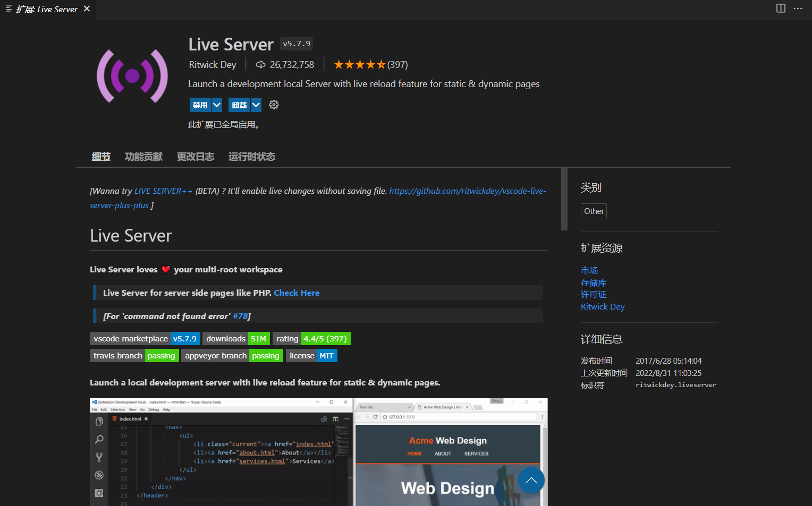Click the ritwickdey.liveserver identifier
812x506 pixels.
click(x=676, y=385)
